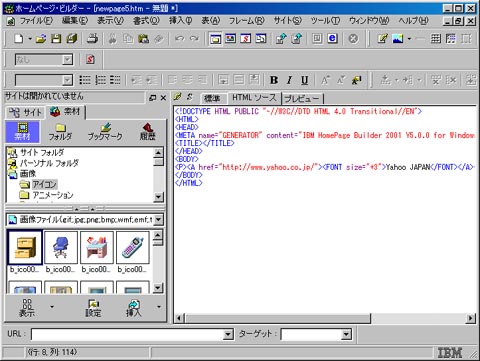
Task: Click the Undo arrow icon
Action: click(x=179, y=39)
